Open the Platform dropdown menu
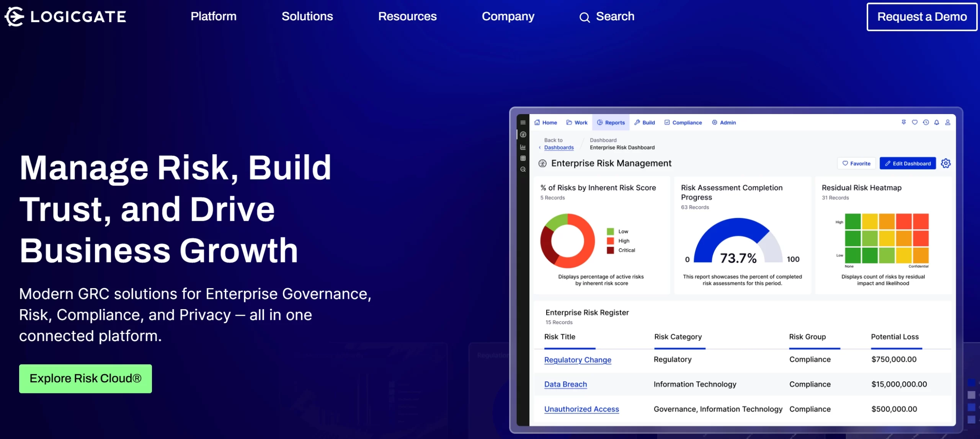The height and width of the screenshot is (439, 980). (x=213, y=16)
